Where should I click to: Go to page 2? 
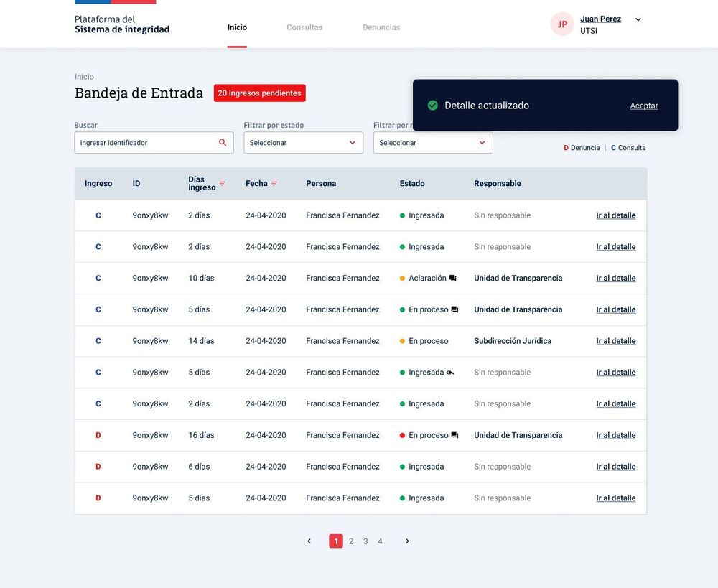point(351,541)
